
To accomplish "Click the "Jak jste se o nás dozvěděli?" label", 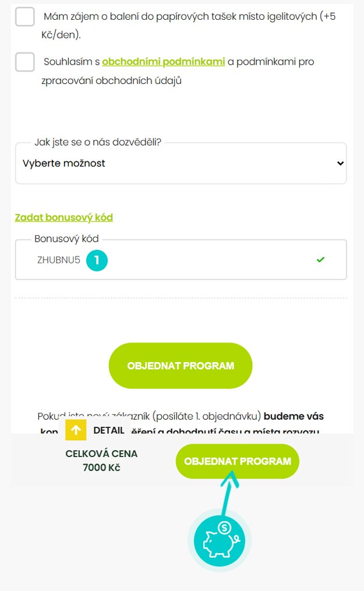I will pyautogui.click(x=98, y=142).
